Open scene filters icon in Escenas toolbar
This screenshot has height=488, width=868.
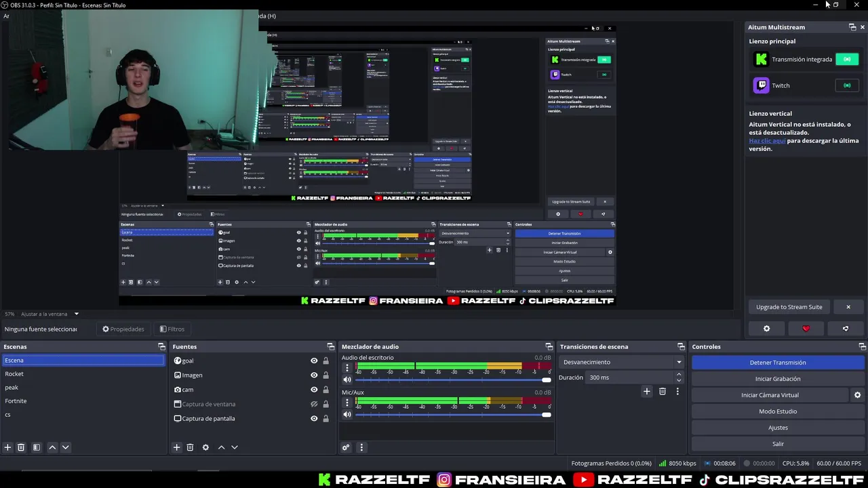pyautogui.click(x=37, y=447)
